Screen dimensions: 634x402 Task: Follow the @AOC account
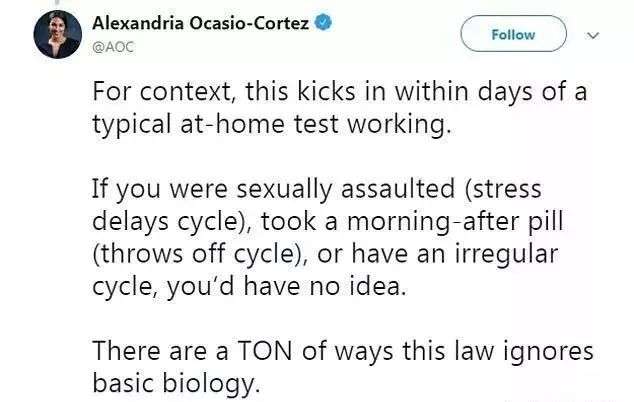[x=514, y=34]
